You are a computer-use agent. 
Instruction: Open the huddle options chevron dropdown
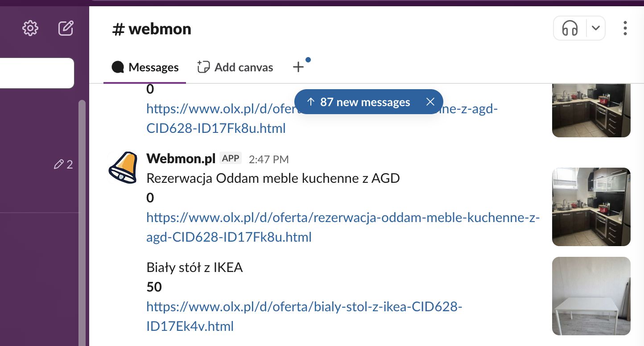pos(595,28)
